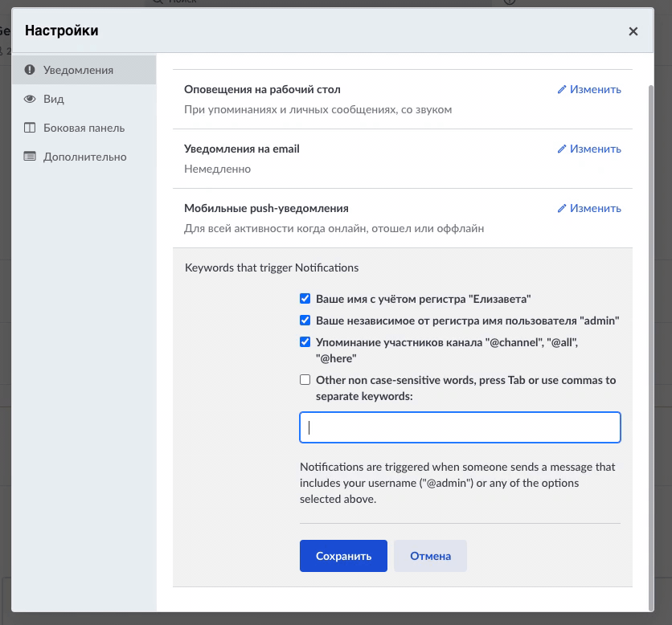The image size is (672, 625).
Task: Click «Отмена» to discard changes
Action: point(430,555)
